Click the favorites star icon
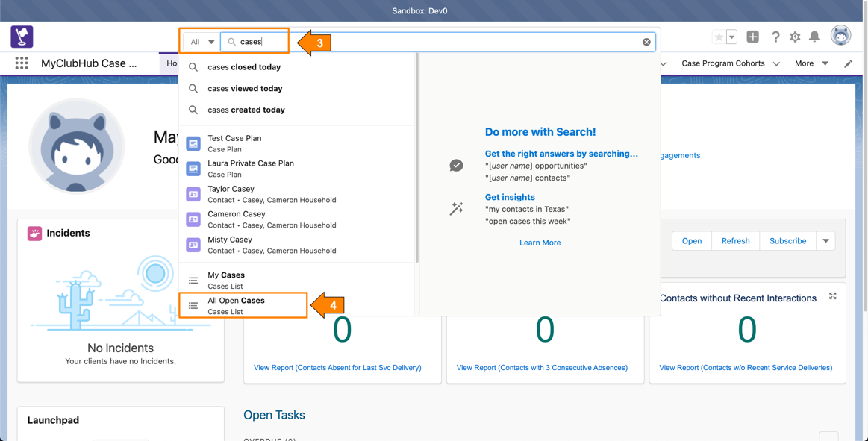This screenshot has height=441, width=868. point(719,37)
